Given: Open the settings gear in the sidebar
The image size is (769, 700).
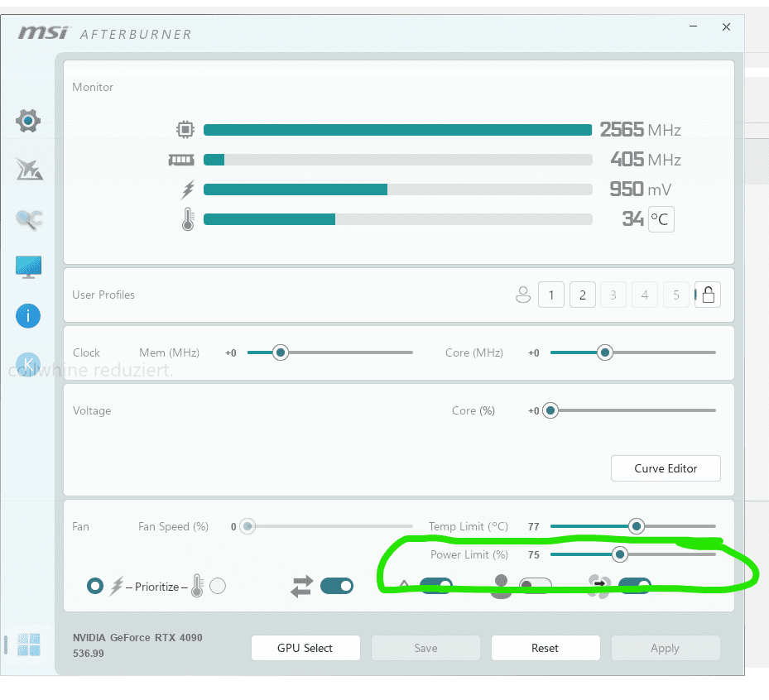Looking at the screenshot, I should coord(28,121).
